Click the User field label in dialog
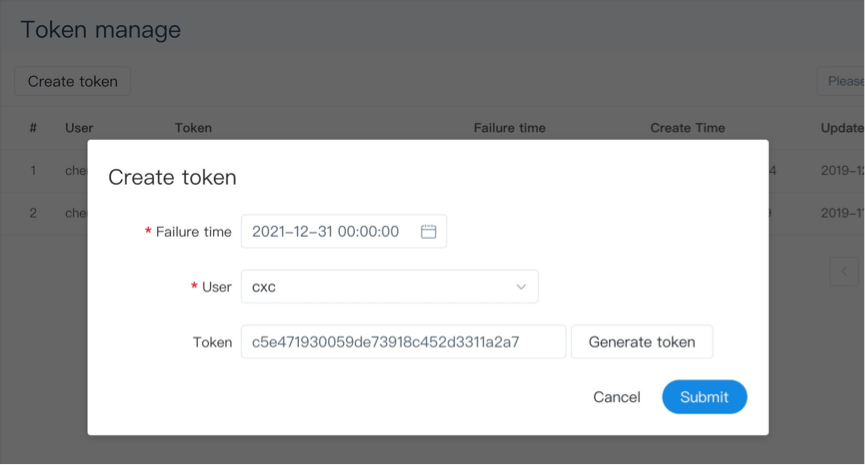This screenshot has height=465, width=865. pos(216,287)
